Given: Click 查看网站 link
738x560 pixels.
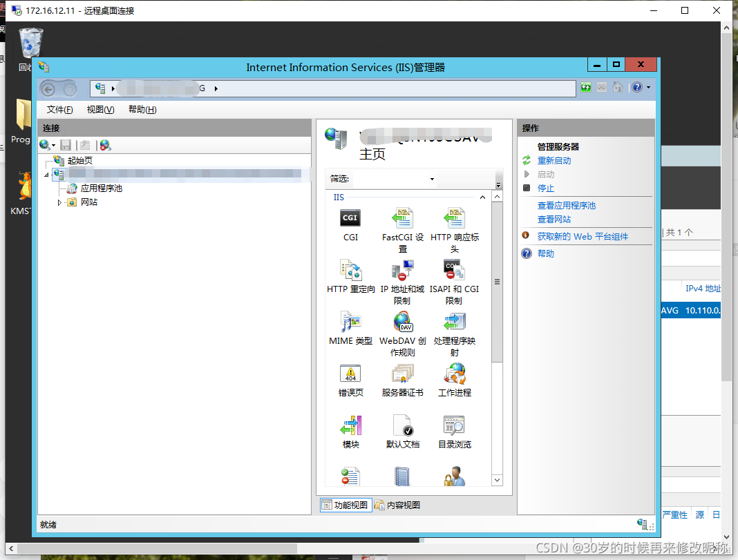Looking at the screenshot, I should coord(554,220).
